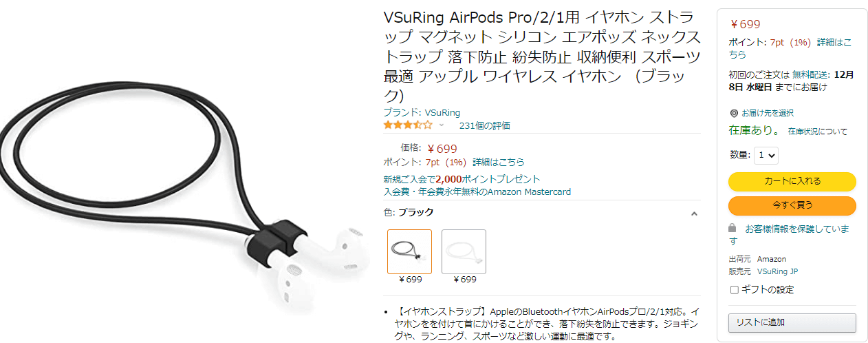Image resolution: width=868 pixels, height=343 pixels.
Task: Click the 在庫状況について link
Action: [x=818, y=131]
